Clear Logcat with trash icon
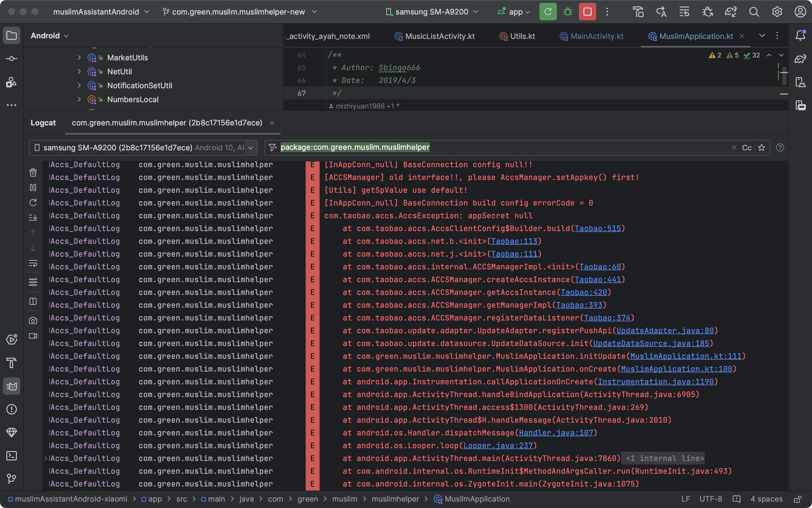This screenshot has height=508, width=812. click(x=33, y=172)
